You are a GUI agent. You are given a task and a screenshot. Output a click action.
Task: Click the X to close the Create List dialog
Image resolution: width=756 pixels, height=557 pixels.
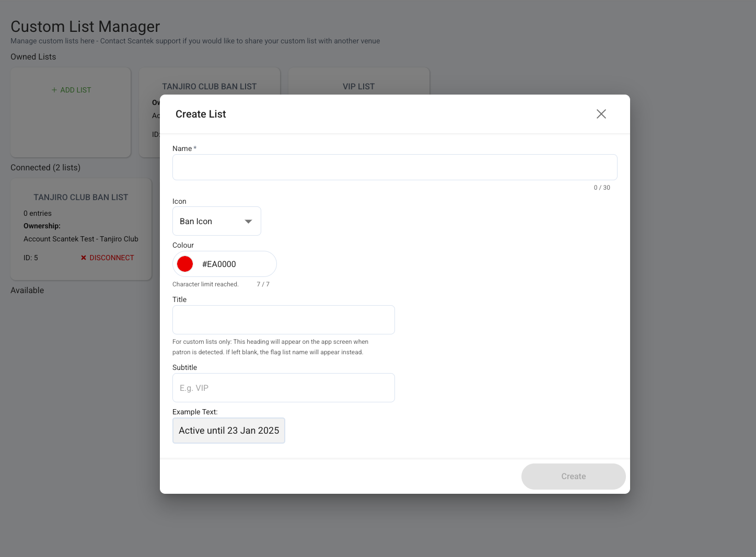601,114
